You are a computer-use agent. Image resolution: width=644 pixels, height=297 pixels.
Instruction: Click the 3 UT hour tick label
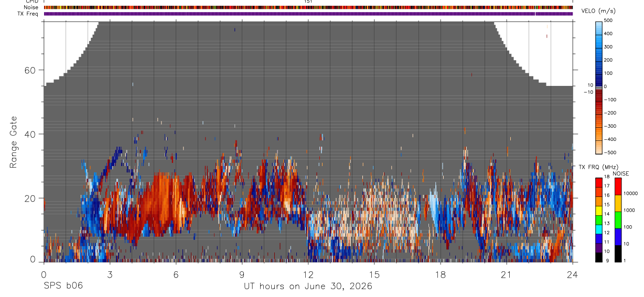pos(110,274)
